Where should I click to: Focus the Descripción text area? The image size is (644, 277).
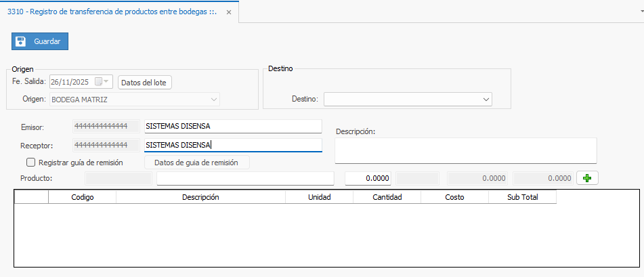pos(465,150)
